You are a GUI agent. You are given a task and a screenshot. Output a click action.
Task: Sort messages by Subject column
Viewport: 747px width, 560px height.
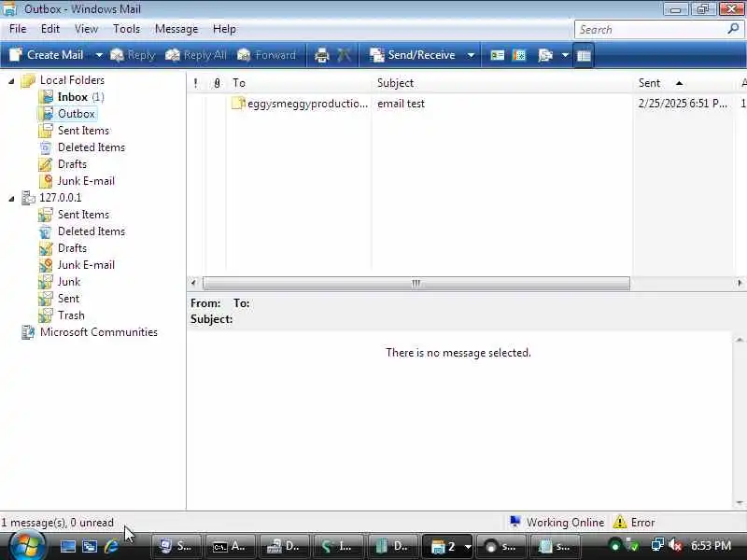[502, 83]
